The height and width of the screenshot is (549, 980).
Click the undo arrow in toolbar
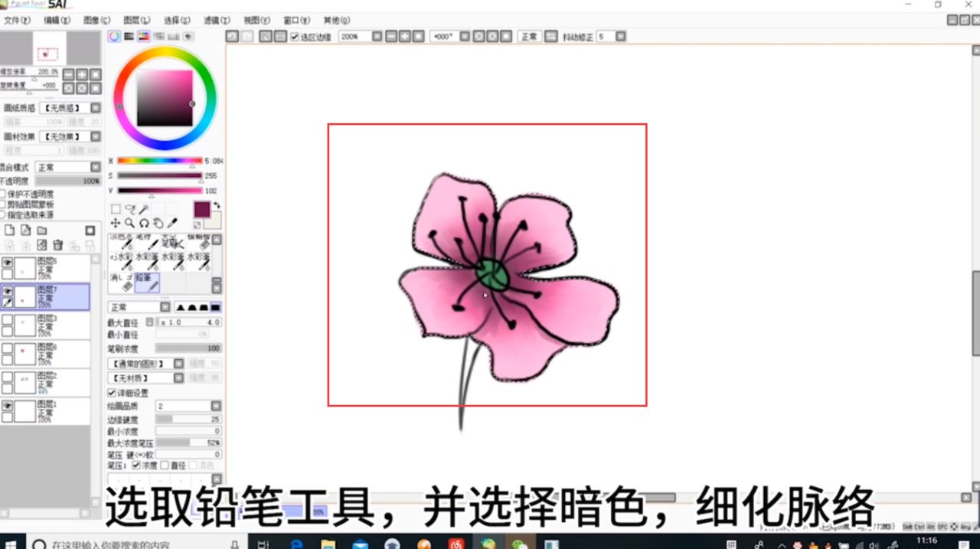pyautogui.click(x=232, y=36)
